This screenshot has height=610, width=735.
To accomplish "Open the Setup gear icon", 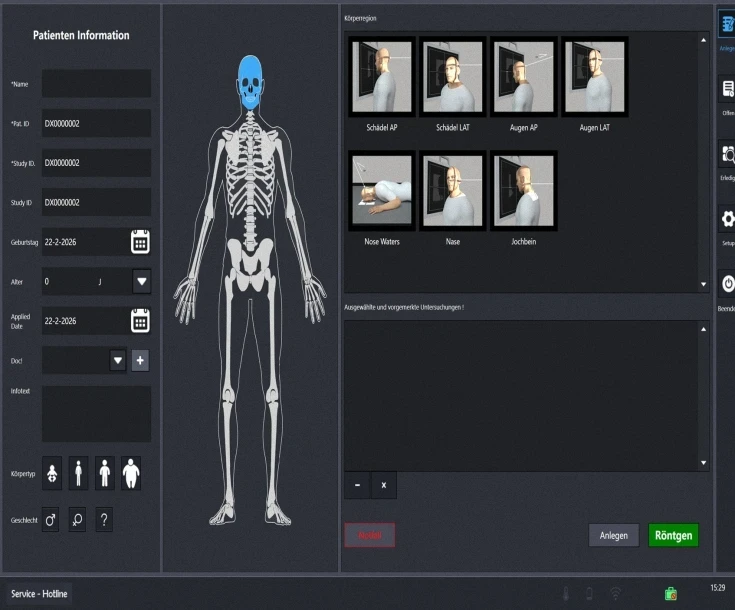I will tap(728, 219).
